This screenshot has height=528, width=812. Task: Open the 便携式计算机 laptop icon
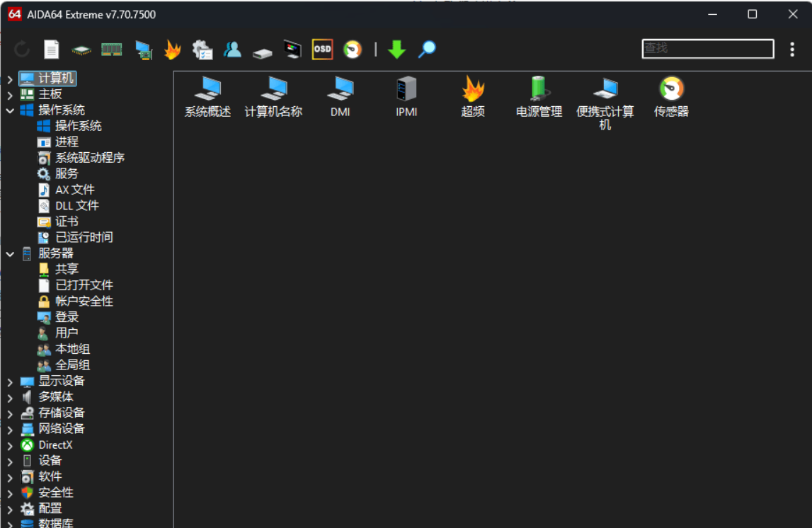pyautogui.click(x=605, y=103)
